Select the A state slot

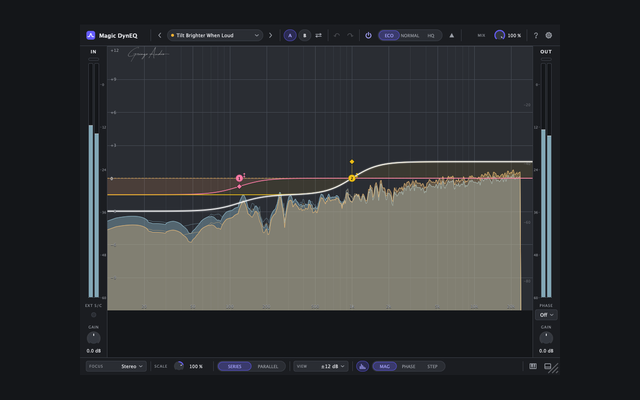(x=290, y=36)
